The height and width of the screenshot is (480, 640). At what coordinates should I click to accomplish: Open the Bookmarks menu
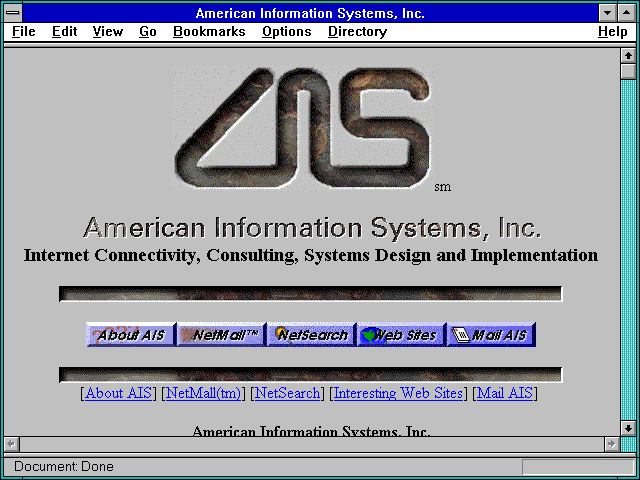point(209,31)
